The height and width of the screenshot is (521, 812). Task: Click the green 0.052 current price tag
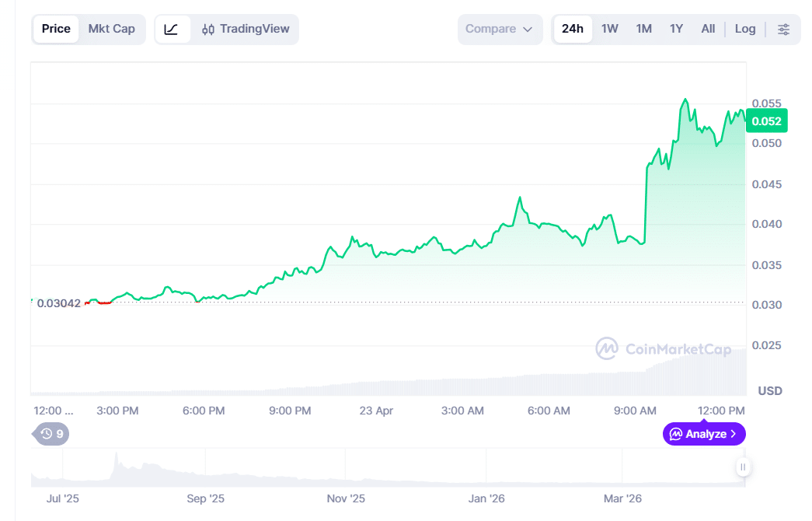tap(766, 121)
